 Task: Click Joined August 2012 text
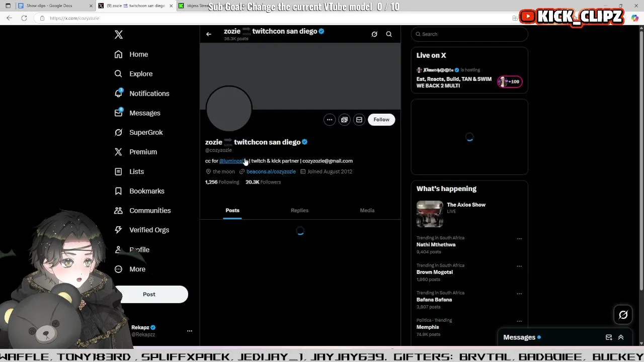point(330,171)
